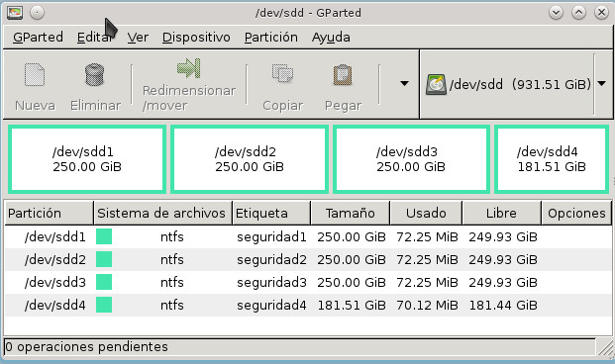Select the /dev/sdd4 row in partition list

[308, 305]
